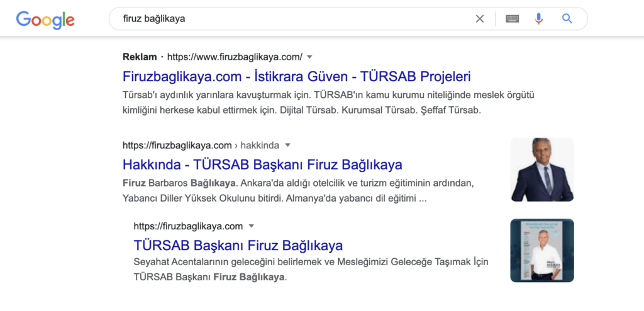Click ad URL https://www.firuzbaglikaya.com/

coord(235,57)
